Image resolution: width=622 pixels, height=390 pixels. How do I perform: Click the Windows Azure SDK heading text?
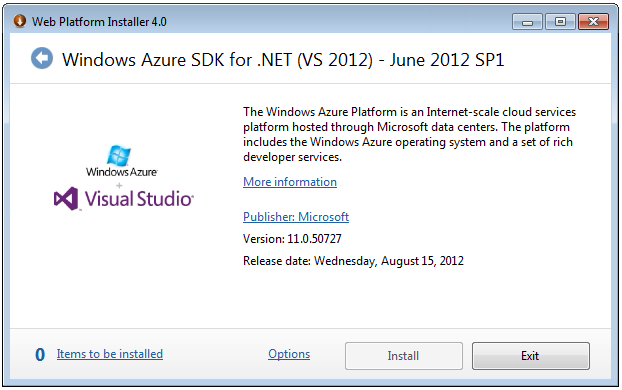coord(283,60)
